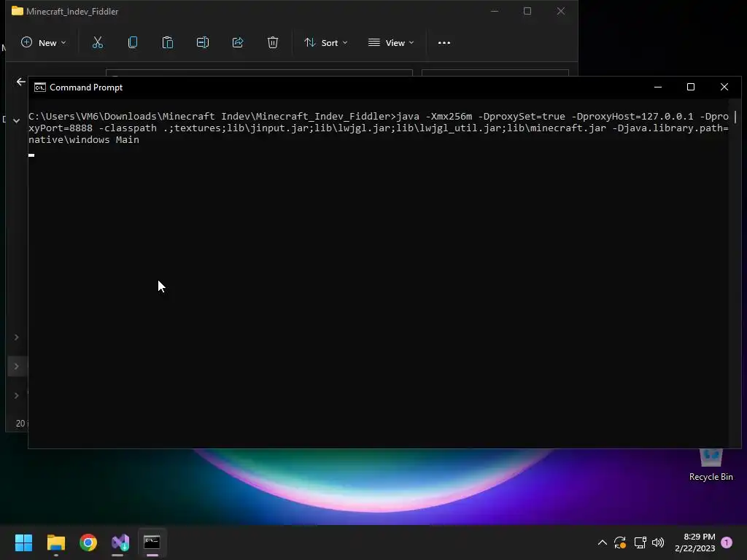The height and width of the screenshot is (560, 747).
Task: Click the sync status tray icon
Action: pyautogui.click(x=620, y=542)
